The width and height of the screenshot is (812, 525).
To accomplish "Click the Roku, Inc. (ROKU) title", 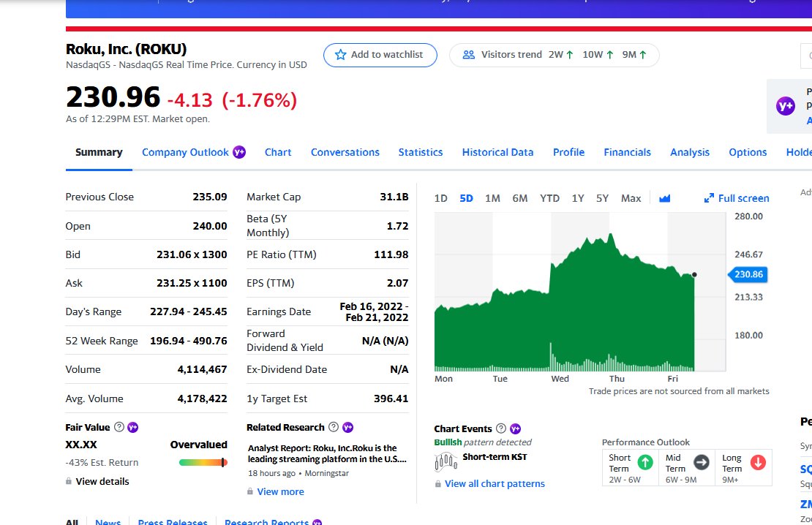I will (x=126, y=49).
